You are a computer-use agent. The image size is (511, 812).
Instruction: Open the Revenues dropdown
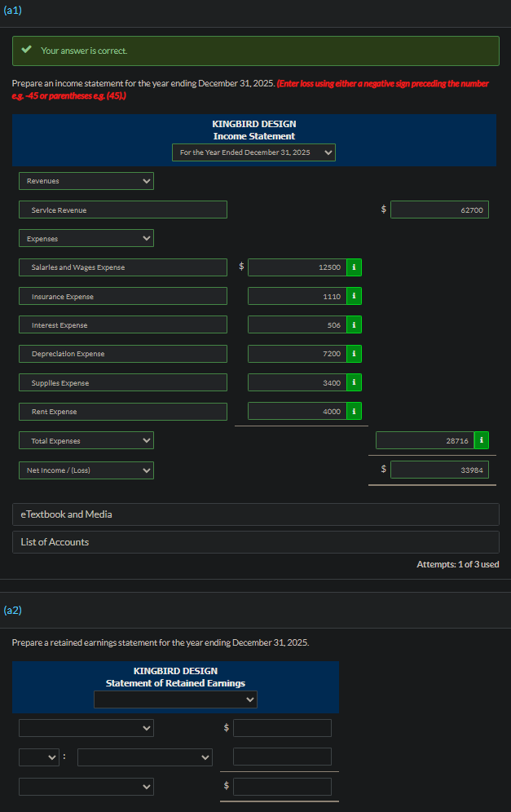pos(86,181)
